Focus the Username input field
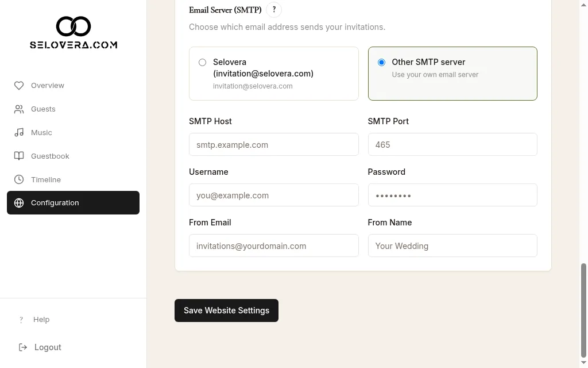 point(274,195)
